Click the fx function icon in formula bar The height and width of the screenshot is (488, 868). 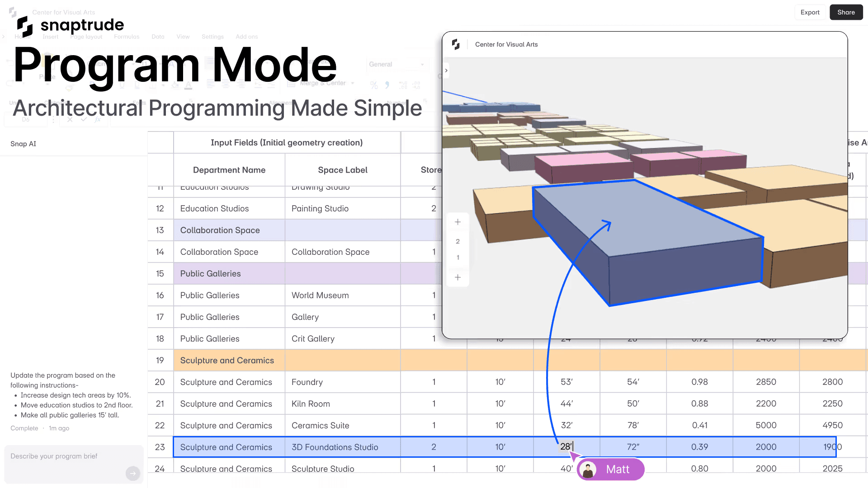click(97, 119)
